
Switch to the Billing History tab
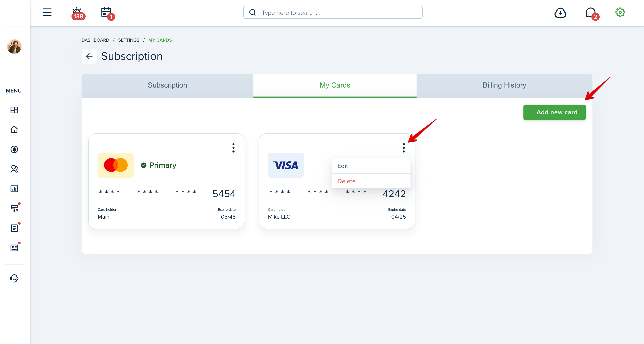pos(504,85)
